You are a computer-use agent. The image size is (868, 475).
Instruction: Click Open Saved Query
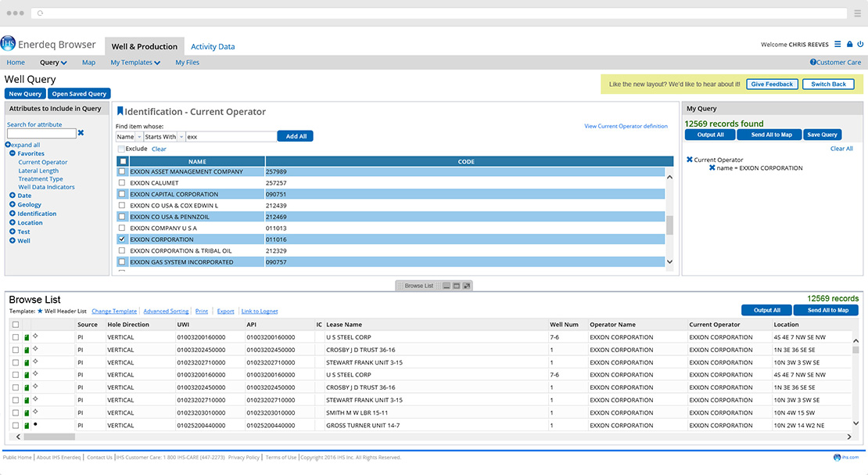79,94
